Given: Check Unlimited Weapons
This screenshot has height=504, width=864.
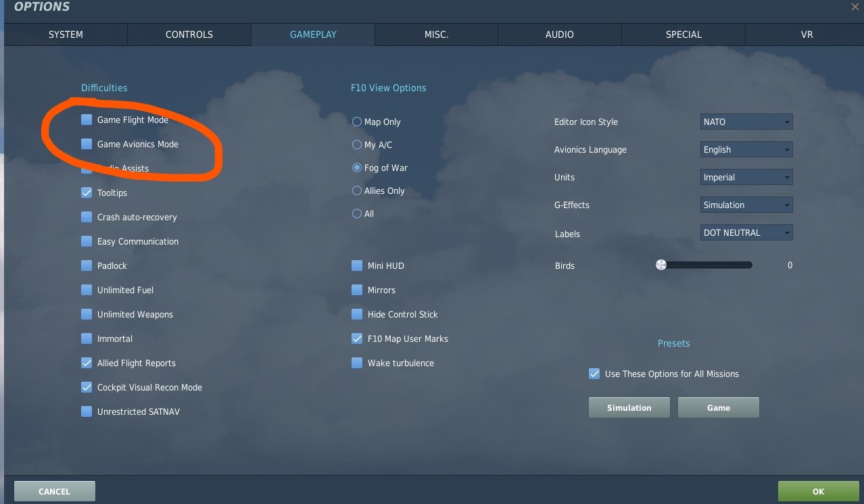Looking at the screenshot, I should tap(87, 314).
